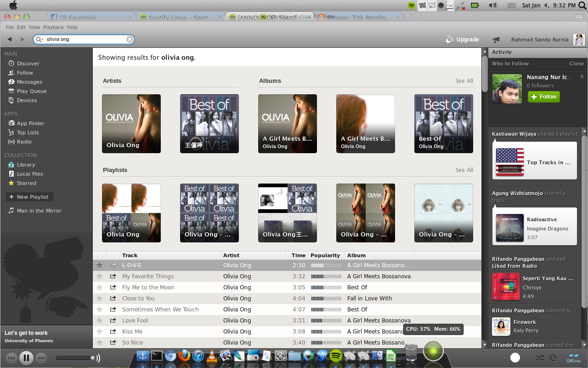Go back with the navigation arrow
588x368 pixels.
point(10,40)
